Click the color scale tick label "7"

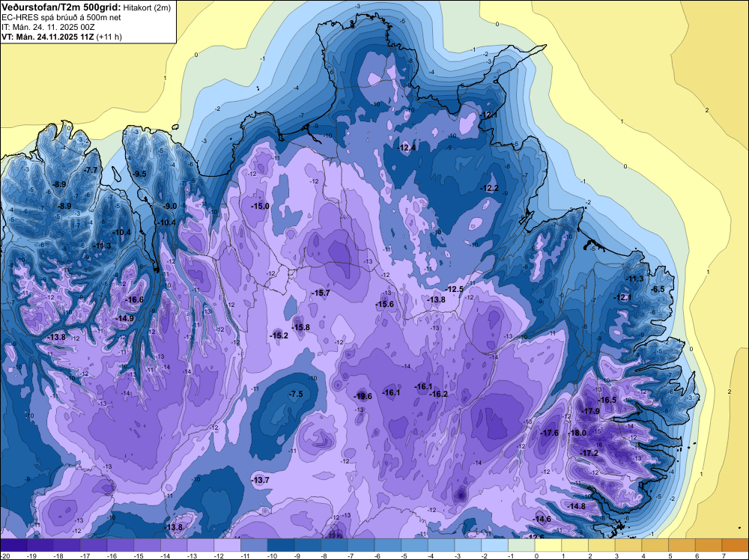click(724, 556)
